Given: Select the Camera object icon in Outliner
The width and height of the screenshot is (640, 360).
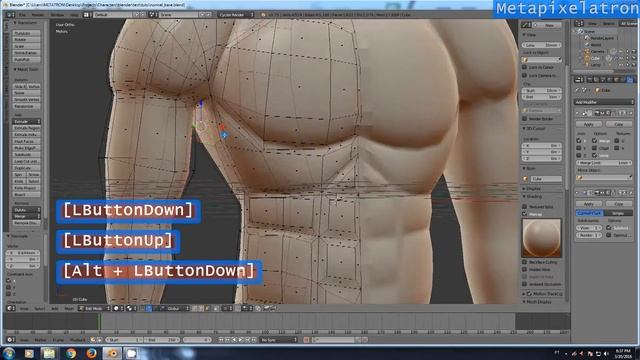Looking at the screenshot, I should point(587,51).
